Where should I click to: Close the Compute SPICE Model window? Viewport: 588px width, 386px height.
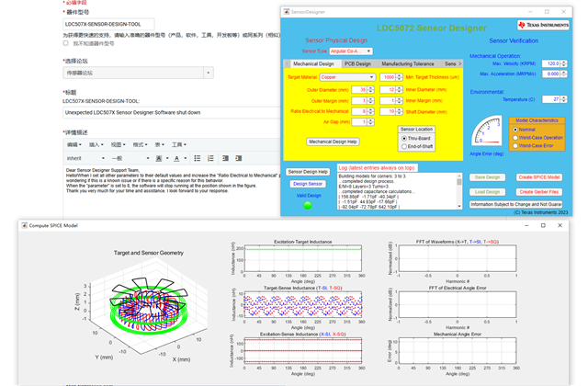click(560, 225)
